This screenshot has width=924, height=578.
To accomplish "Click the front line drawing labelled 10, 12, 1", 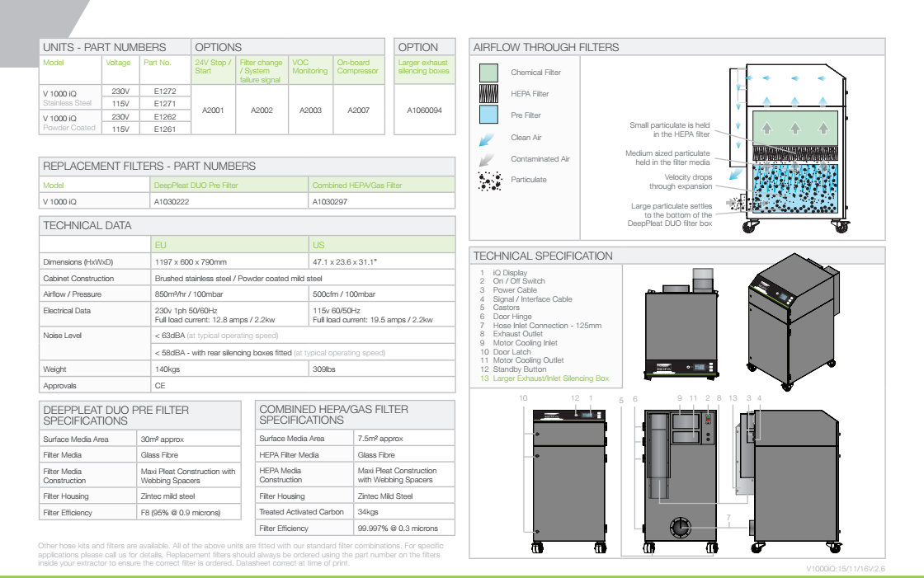I will tap(569, 481).
